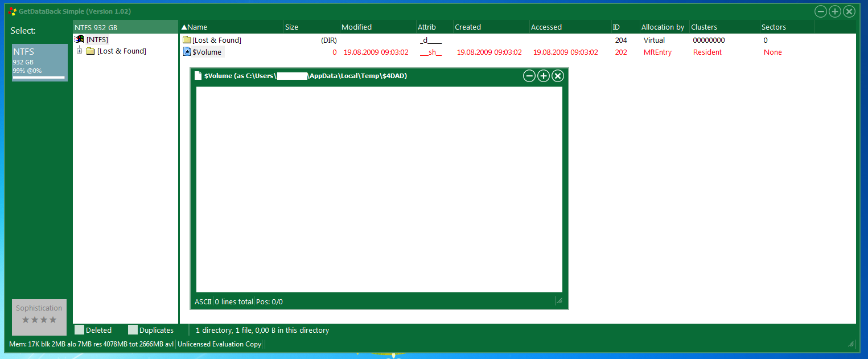Click the Virtual allocation cell
The height and width of the screenshot is (359, 868).
(x=654, y=40)
